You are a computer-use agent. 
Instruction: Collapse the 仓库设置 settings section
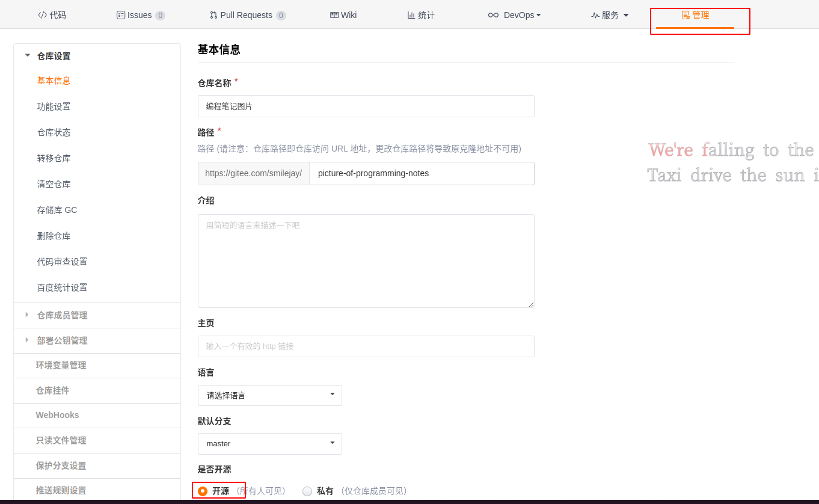pyautogui.click(x=26, y=55)
